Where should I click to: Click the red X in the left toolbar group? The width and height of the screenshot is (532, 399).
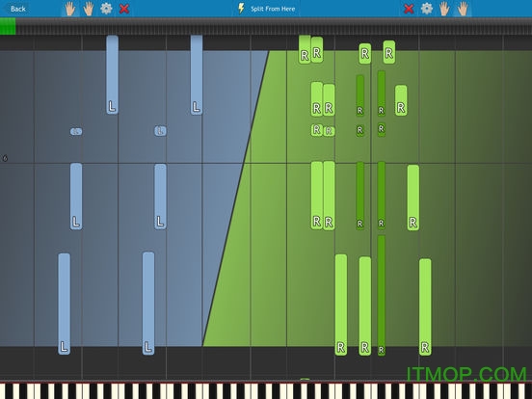coord(124,9)
